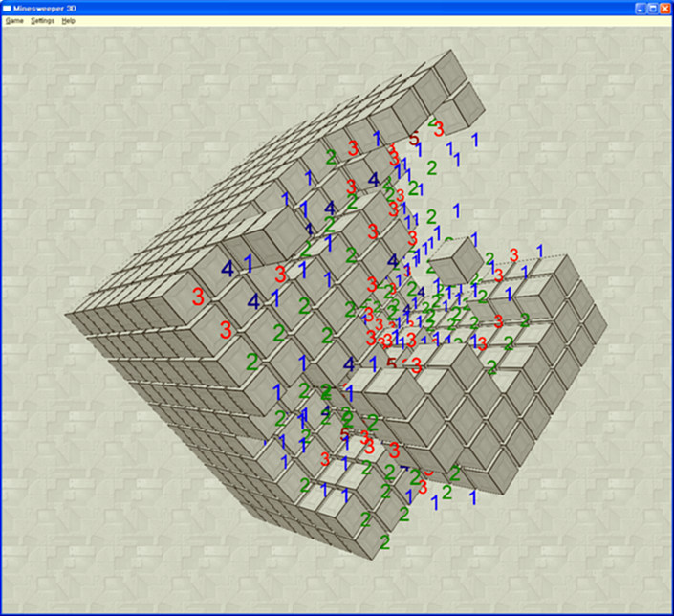The height and width of the screenshot is (616, 674).
Task: Click the rightmost green 2 on the right cube block
Action: tap(525, 319)
